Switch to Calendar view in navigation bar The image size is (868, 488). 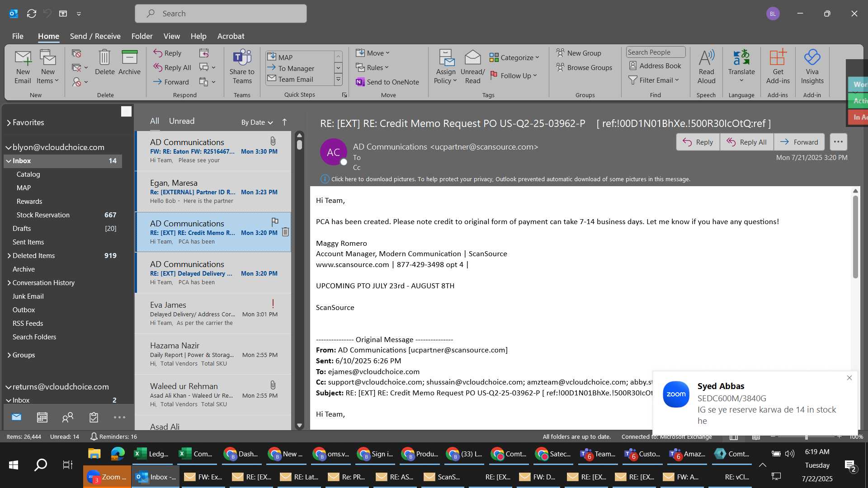click(x=42, y=417)
